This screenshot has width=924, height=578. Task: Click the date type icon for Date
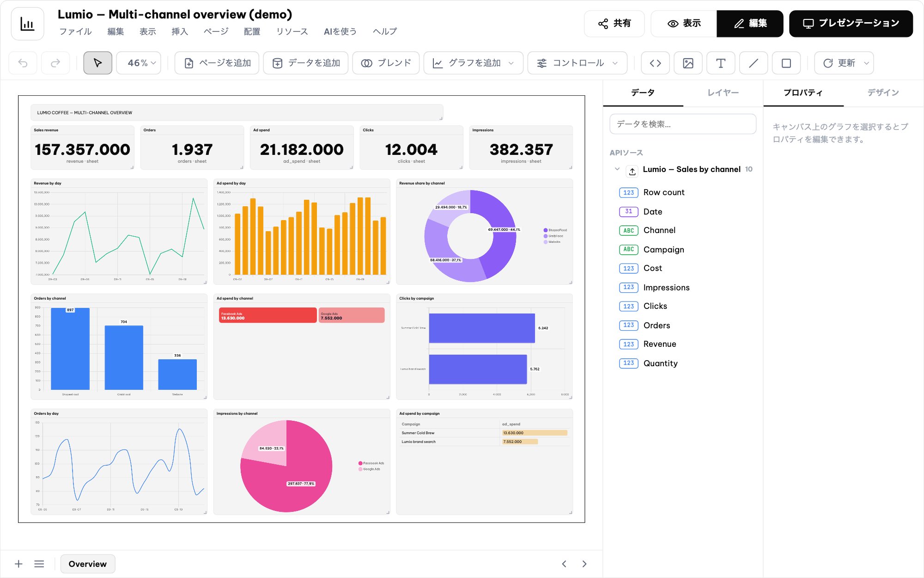point(628,211)
